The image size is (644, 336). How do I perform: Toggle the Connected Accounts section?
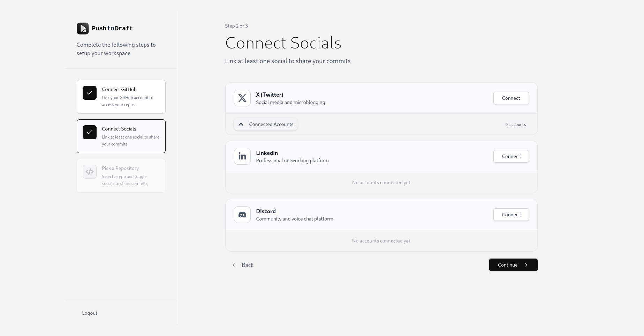[x=266, y=124]
